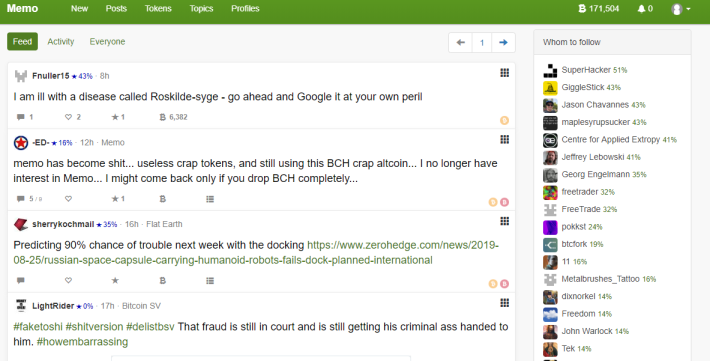710x361 pixels.
Task: Click the #howembarrassing hashtag
Action: pos(82,342)
